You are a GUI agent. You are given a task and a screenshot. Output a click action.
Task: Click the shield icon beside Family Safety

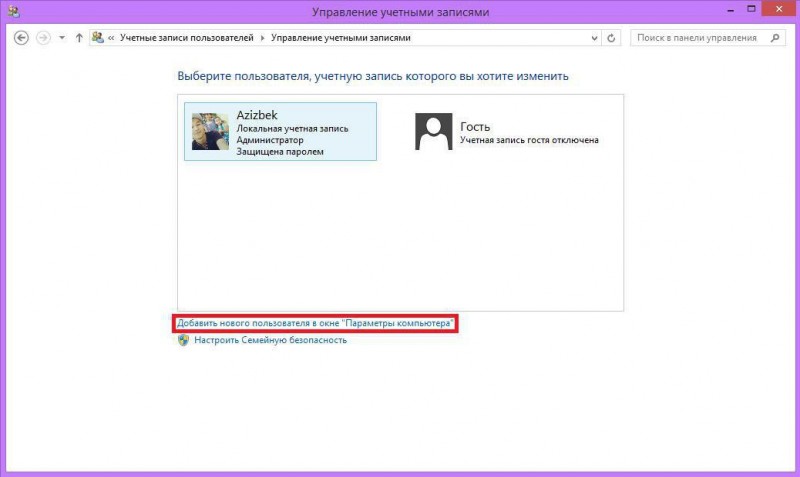[184, 340]
